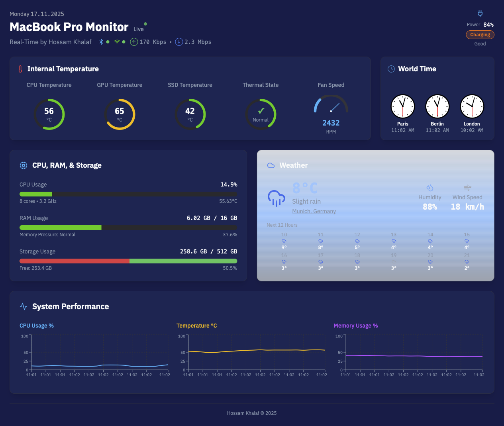
Task: Click the large rain cloud weather illustration
Action: click(277, 198)
